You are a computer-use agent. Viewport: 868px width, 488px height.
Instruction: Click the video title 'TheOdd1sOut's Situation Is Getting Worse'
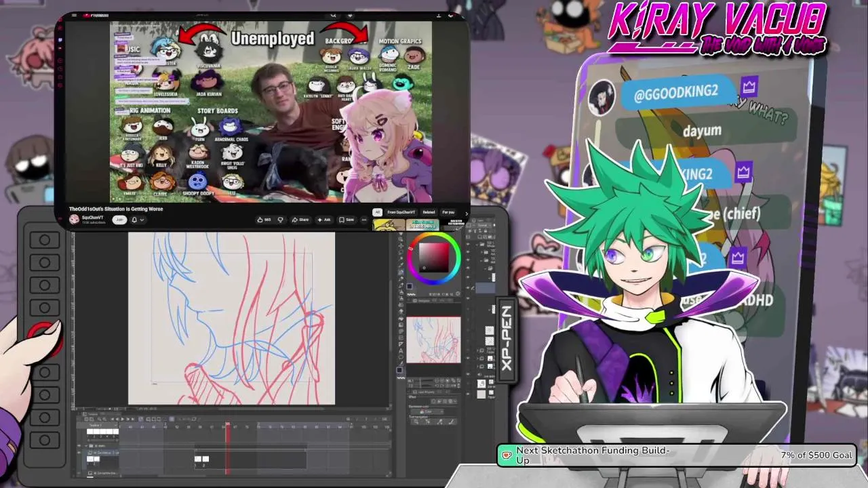(116, 209)
